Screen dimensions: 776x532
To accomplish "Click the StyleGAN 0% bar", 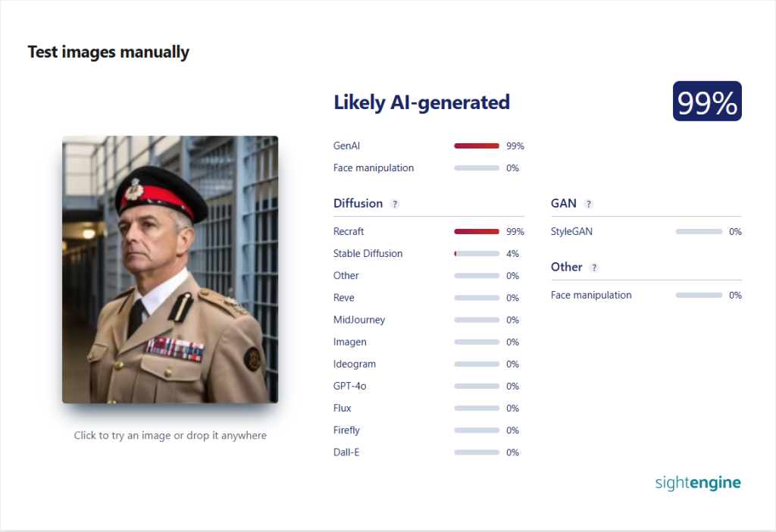I will [x=699, y=232].
